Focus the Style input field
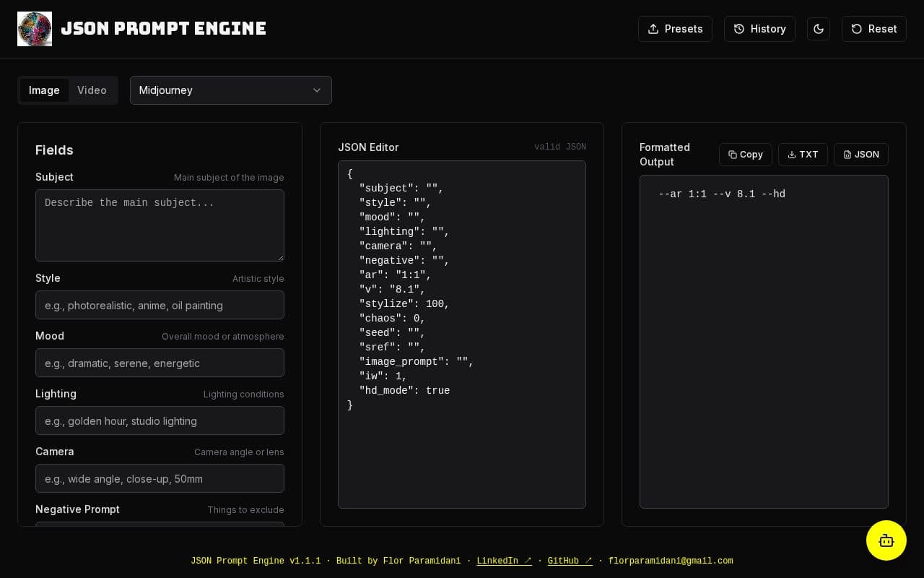This screenshot has width=924, height=578. pyautogui.click(x=160, y=305)
